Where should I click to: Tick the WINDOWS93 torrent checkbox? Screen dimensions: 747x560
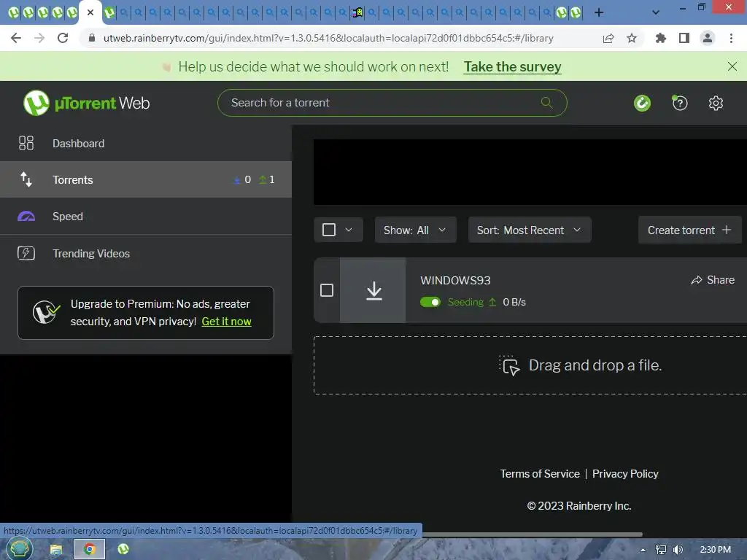327,290
